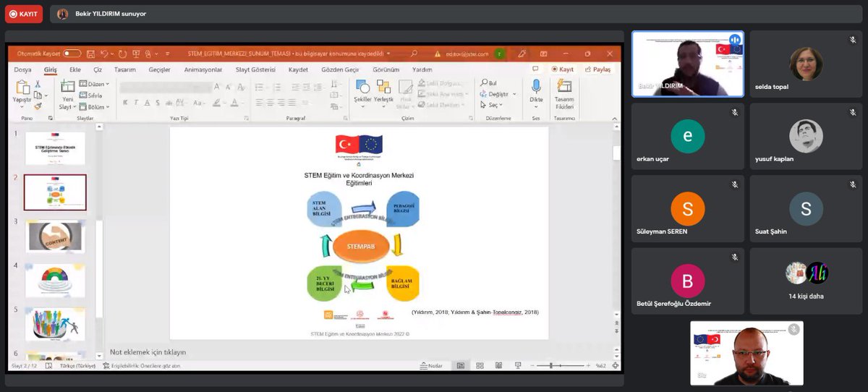
Task: Select slide 3 thumbnail in panel
Action: pyautogui.click(x=54, y=237)
